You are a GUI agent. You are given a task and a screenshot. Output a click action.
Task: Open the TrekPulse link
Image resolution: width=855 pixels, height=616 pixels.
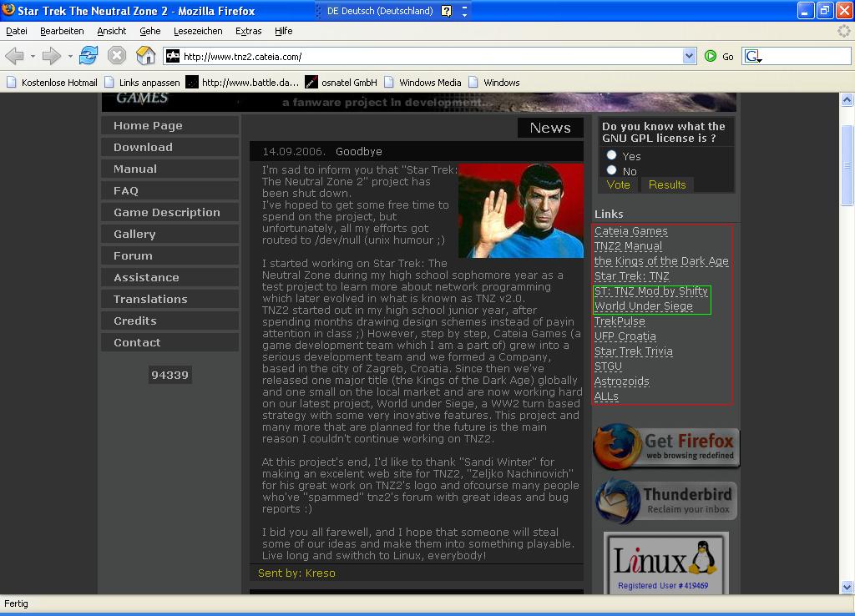click(620, 321)
